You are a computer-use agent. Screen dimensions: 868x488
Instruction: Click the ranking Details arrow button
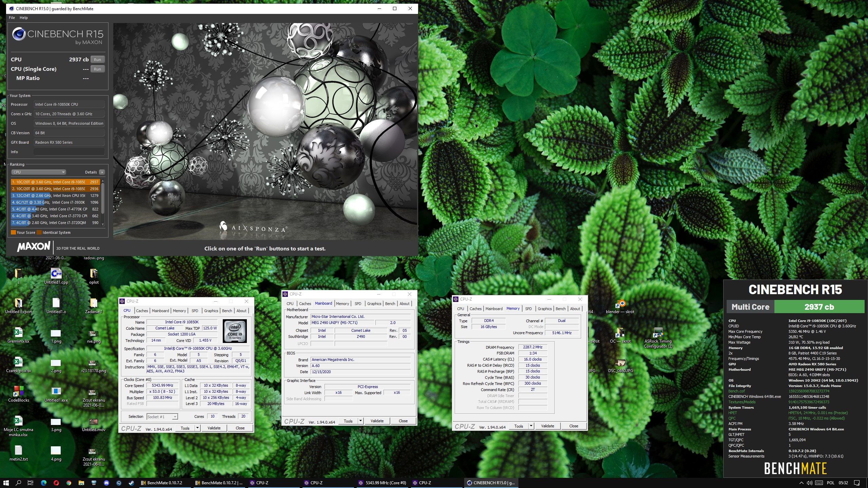point(102,172)
